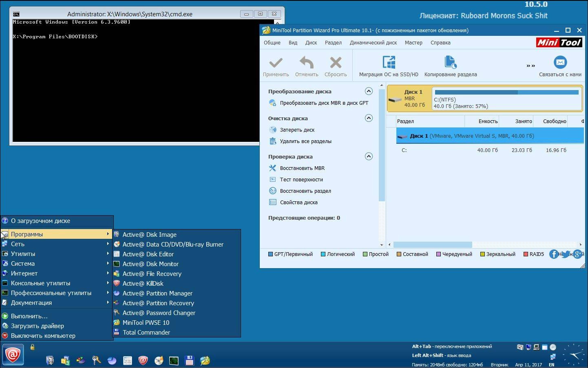Click the partition list horizontal scrollbar thumb
588x368 pixels.
pos(432,245)
